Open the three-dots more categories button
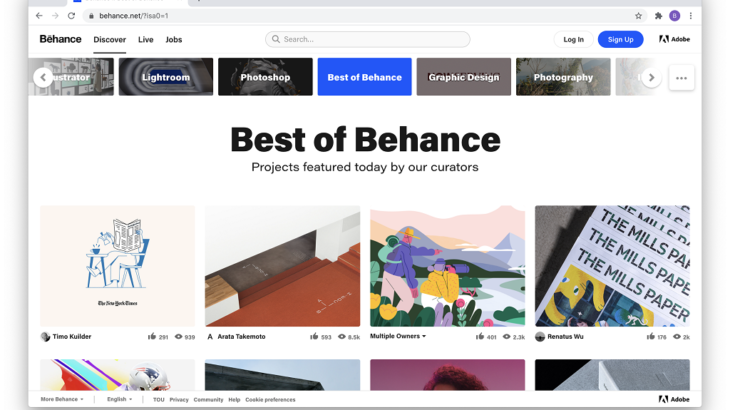730x410 pixels. tap(681, 77)
